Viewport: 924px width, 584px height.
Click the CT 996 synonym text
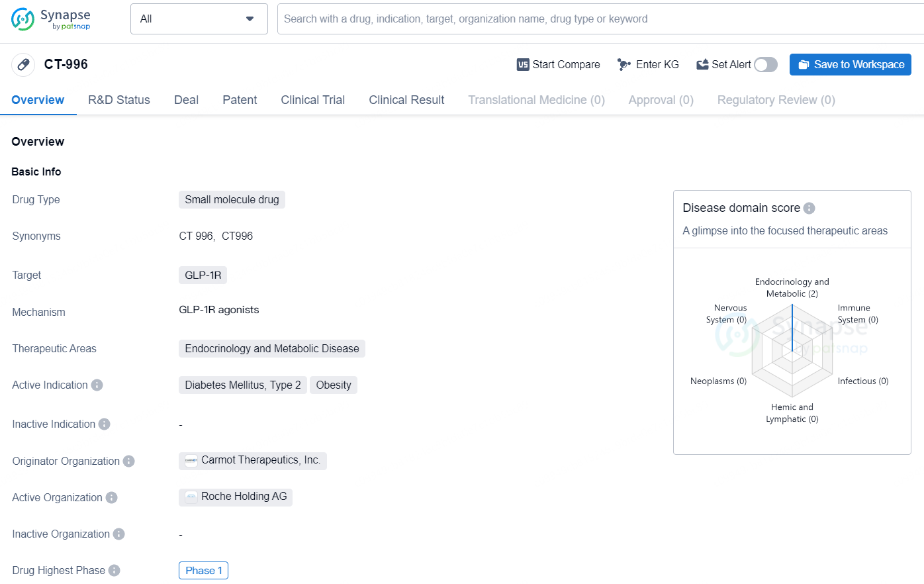tap(196, 236)
